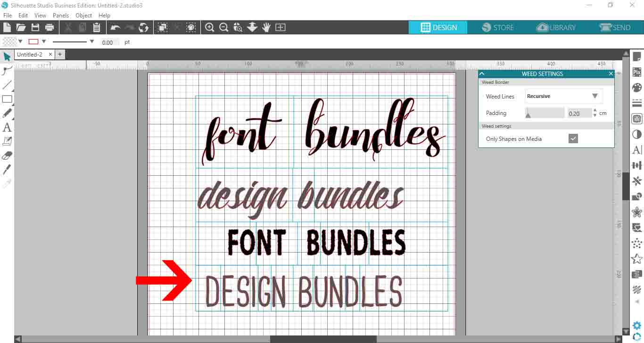Open the Sketch panel icon
Viewport: 644px width, 343px height.
click(x=637, y=290)
